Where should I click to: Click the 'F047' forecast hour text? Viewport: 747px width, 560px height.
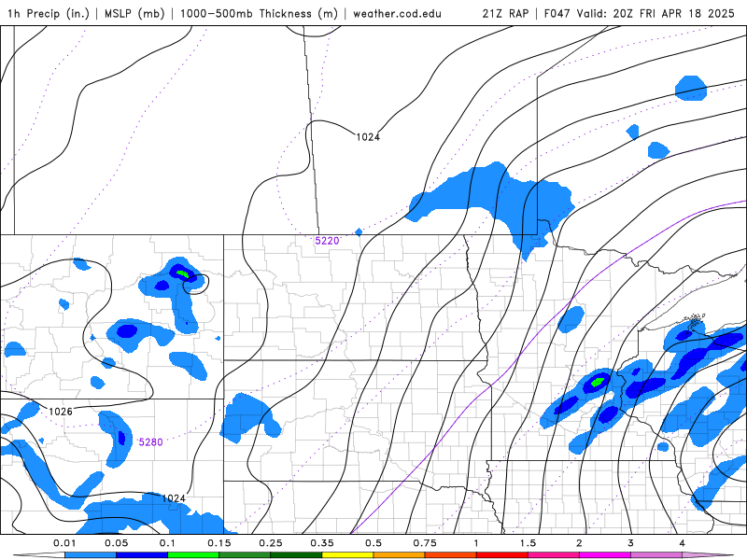[x=557, y=13]
